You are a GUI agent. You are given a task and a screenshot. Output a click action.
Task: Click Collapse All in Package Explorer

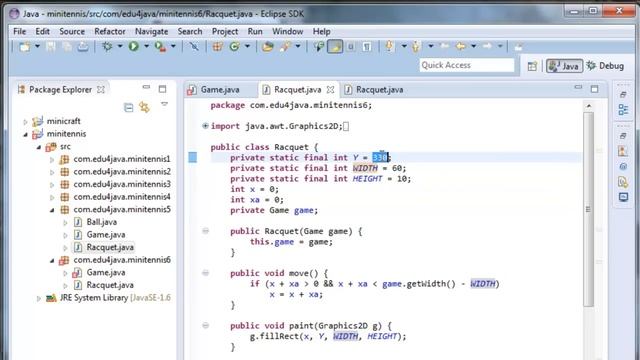[x=129, y=108]
